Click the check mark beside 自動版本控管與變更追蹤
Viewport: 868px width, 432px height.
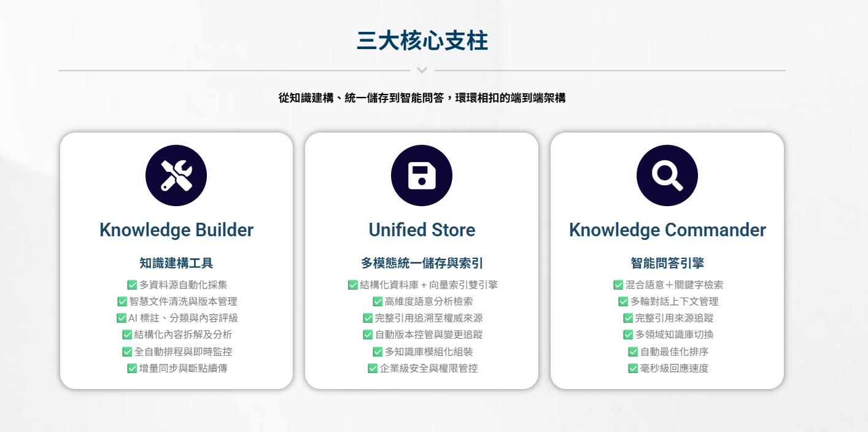tap(368, 334)
